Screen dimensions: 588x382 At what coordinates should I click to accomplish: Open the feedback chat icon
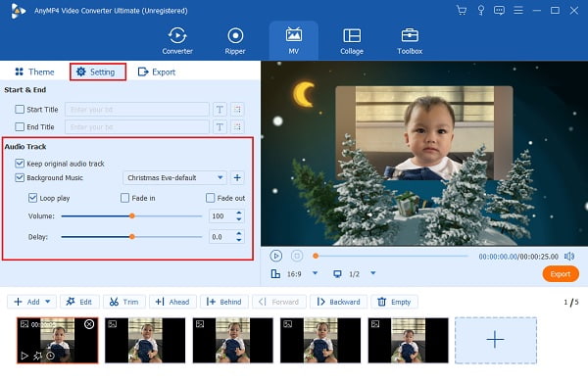[x=499, y=10]
